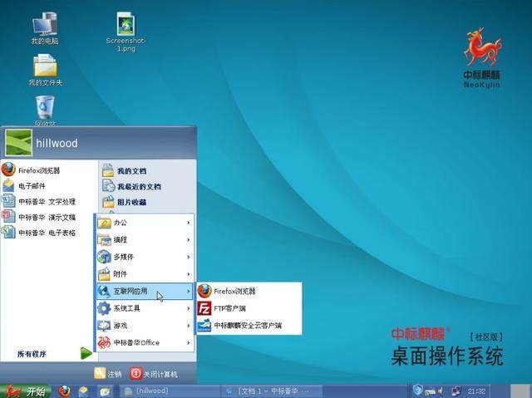532x398 pixels.
Task: Click the 21:32 clock in the taskbar
Action: click(476, 391)
